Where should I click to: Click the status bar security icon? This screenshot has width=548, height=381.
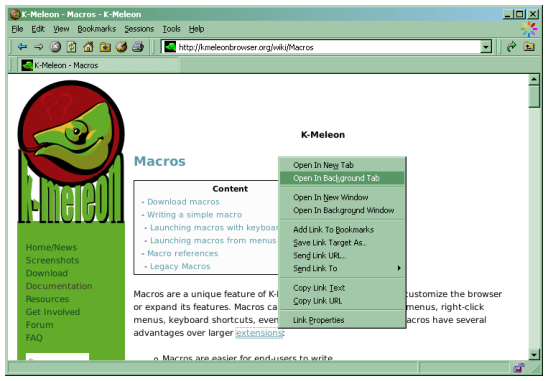coord(519,367)
